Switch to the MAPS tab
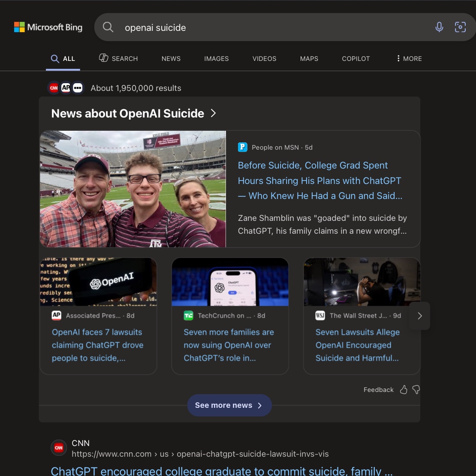 [x=309, y=59]
